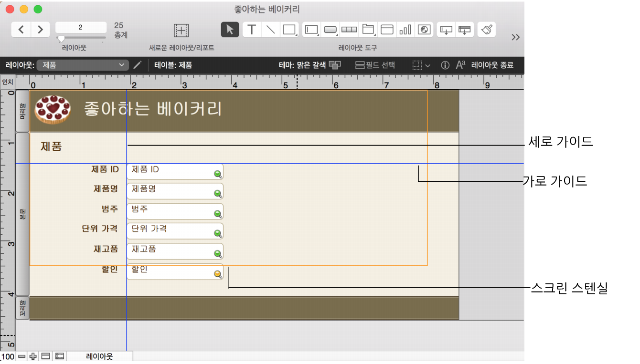Open the 레이아웃 mode pop-up at bottom
640x364 pixels.
pos(99,356)
